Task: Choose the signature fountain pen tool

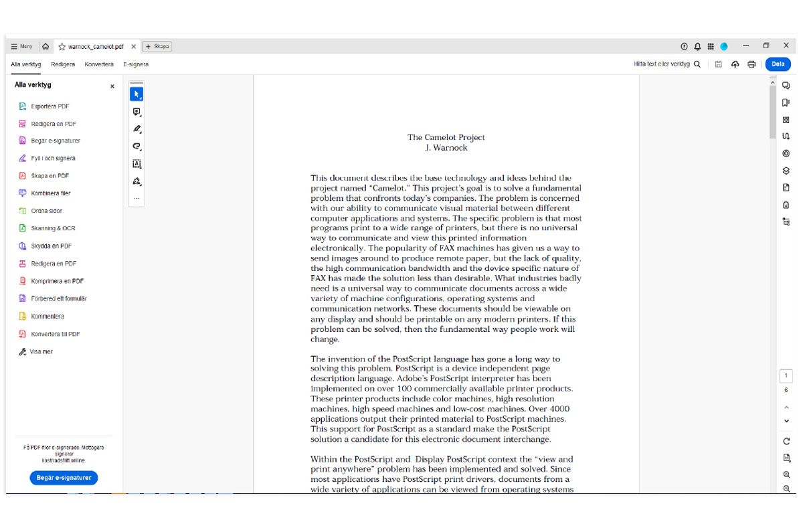Action: (x=137, y=181)
